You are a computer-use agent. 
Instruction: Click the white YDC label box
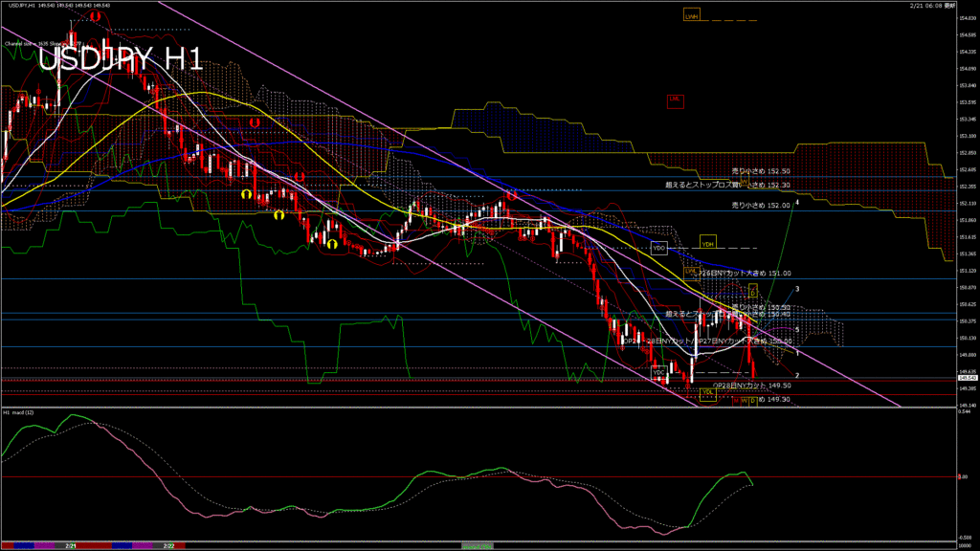[658, 371]
